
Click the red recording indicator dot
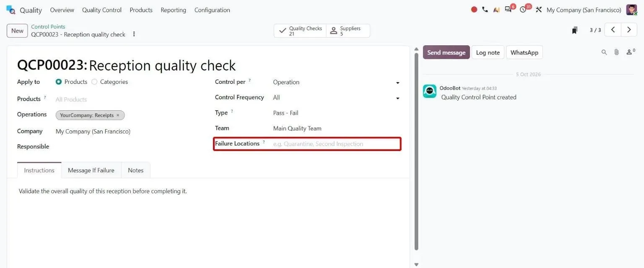(x=474, y=10)
